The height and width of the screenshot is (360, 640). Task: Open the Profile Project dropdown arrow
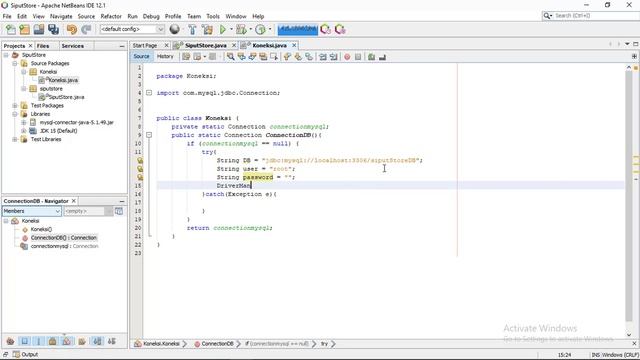click(x=270, y=29)
